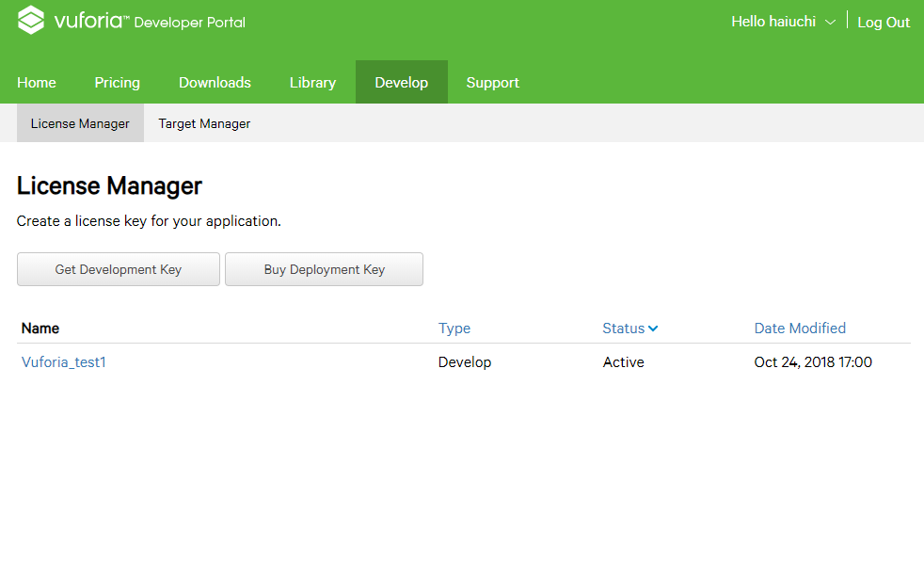
Task: Open the Hello haiuchi user dropdown arrow
Action: coord(830,23)
